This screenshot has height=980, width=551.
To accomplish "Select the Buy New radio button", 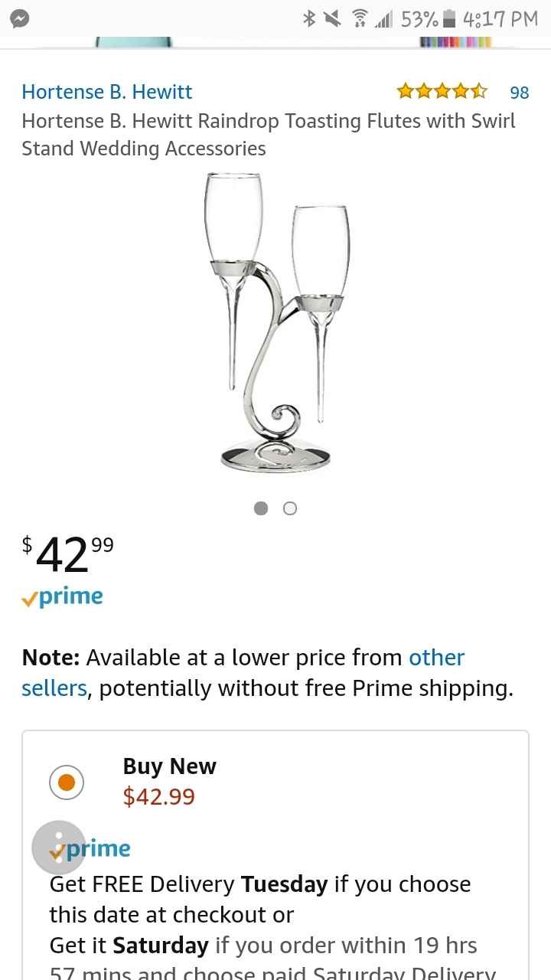I will (66, 782).
